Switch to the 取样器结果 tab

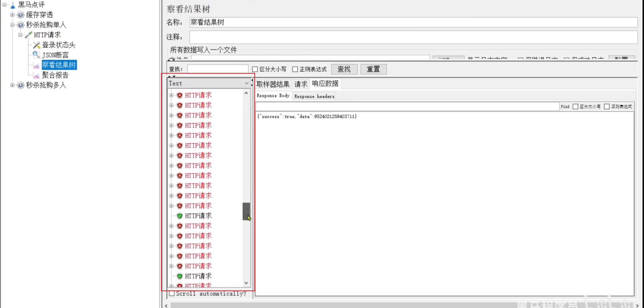[x=273, y=84]
